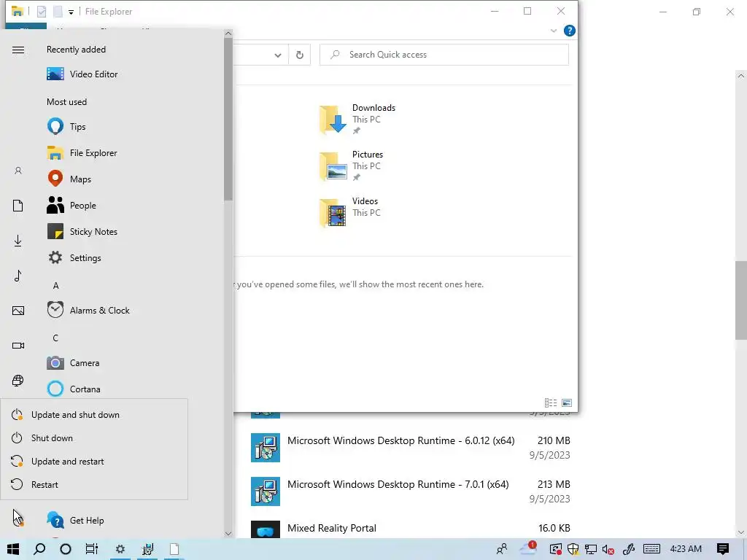Open network status tray icon
The image size is (747, 560).
tap(591, 549)
